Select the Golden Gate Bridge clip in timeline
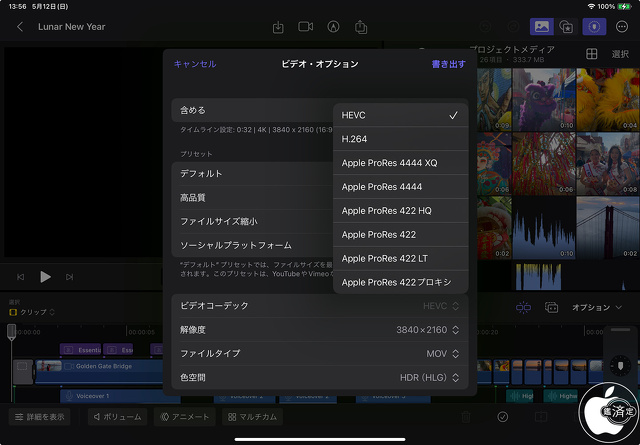640x445 pixels. pos(99,371)
